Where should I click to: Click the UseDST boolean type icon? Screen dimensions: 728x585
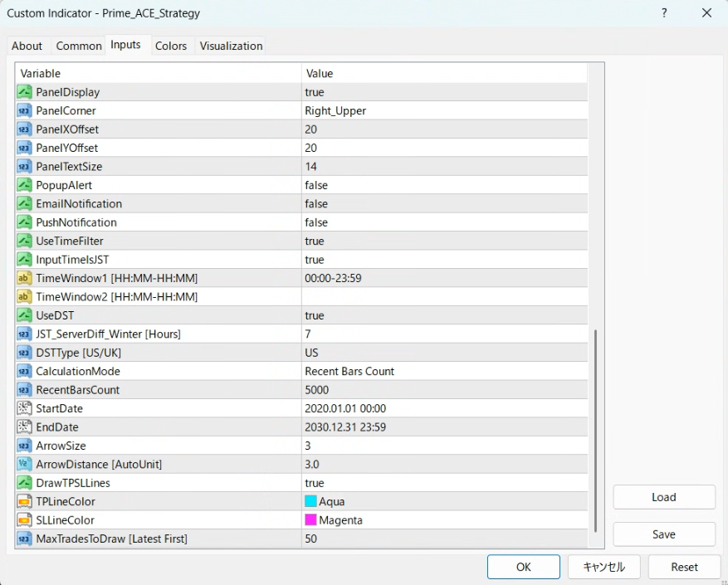(x=24, y=315)
